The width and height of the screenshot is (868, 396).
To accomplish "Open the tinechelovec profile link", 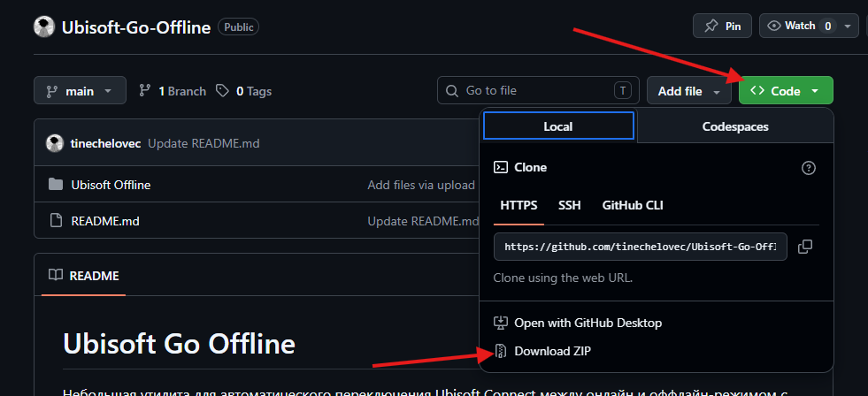I will pos(105,144).
